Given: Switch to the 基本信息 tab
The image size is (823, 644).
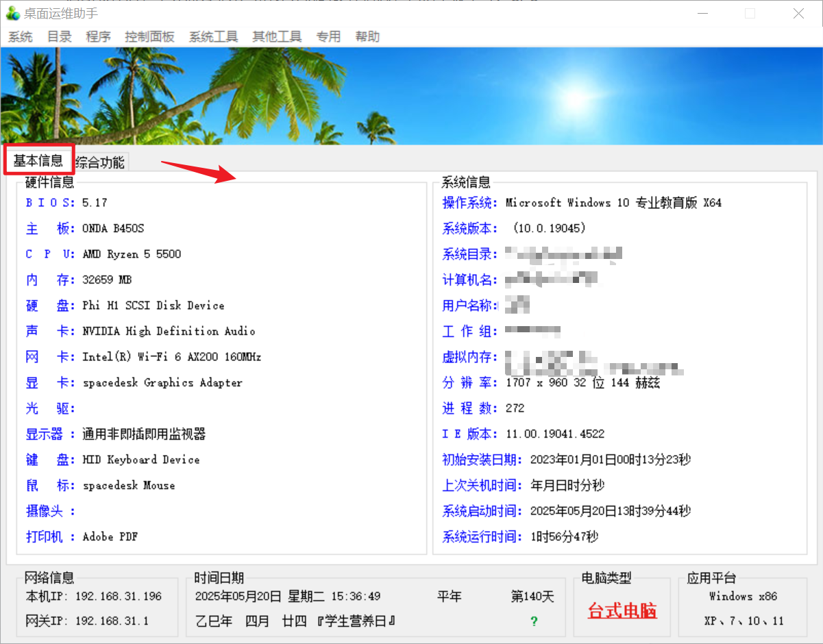Looking at the screenshot, I should pos(38,161).
